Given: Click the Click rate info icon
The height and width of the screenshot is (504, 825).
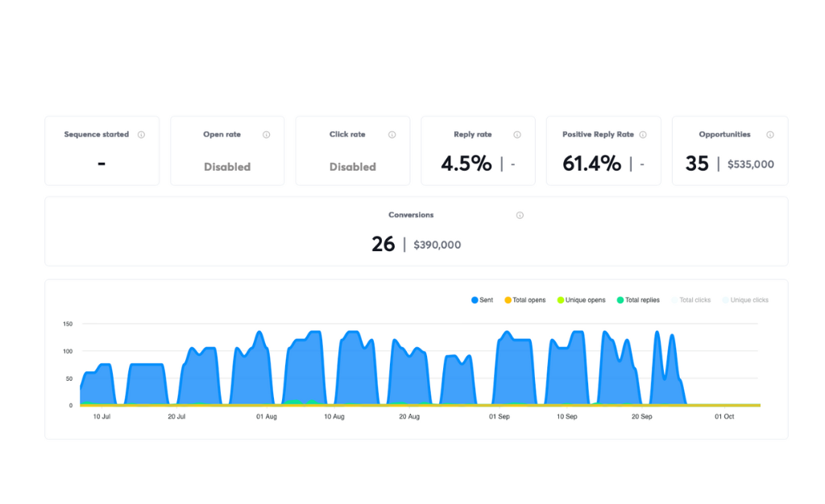Looking at the screenshot, I should [x=392, y=134].
